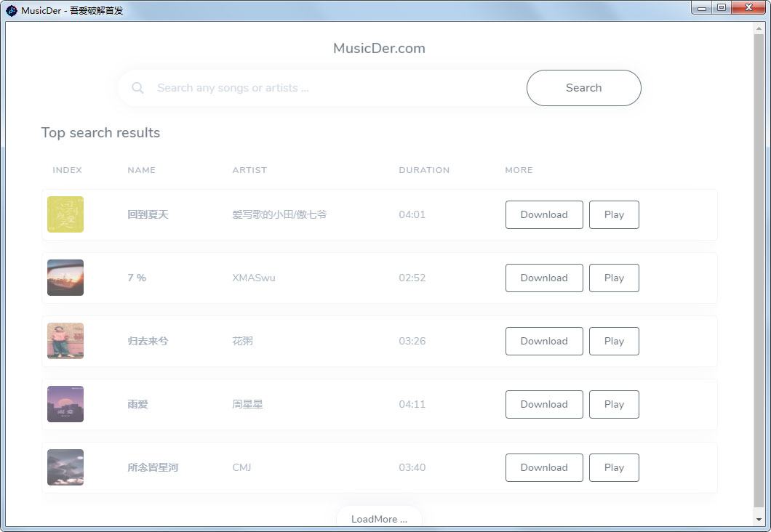Play the song 回到夏天
771x532 pixels.
(x=614, y=214)
